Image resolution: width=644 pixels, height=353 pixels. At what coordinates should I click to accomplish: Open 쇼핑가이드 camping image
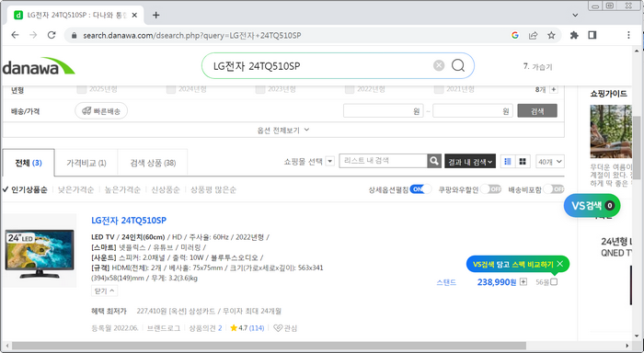611,131
